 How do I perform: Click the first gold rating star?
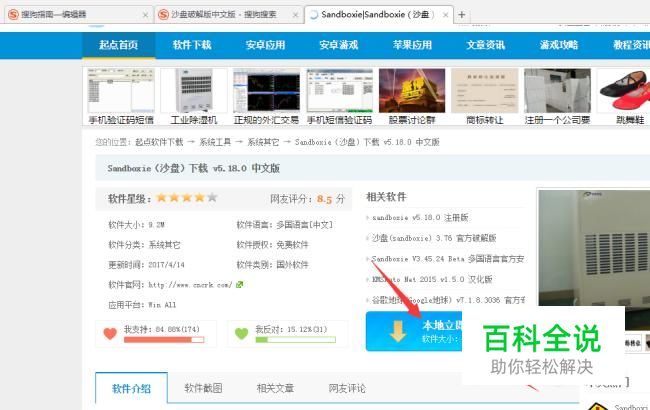pos(161,197)
